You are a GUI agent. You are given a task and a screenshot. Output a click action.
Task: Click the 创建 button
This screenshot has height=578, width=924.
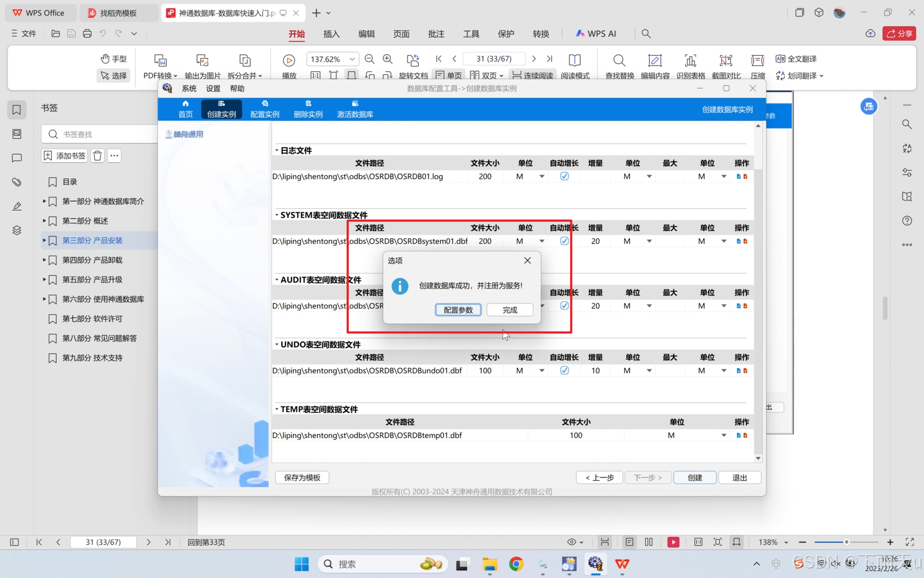[695, 477]
